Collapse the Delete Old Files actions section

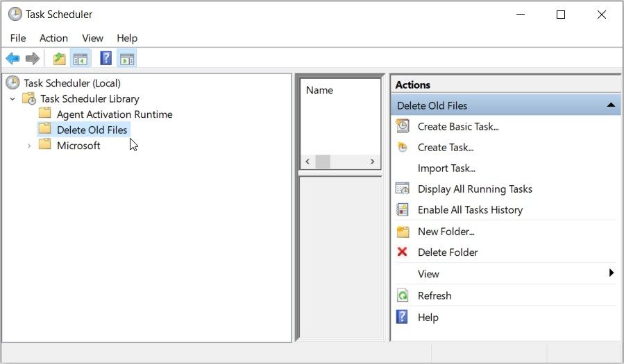click(x=610, y=105)
